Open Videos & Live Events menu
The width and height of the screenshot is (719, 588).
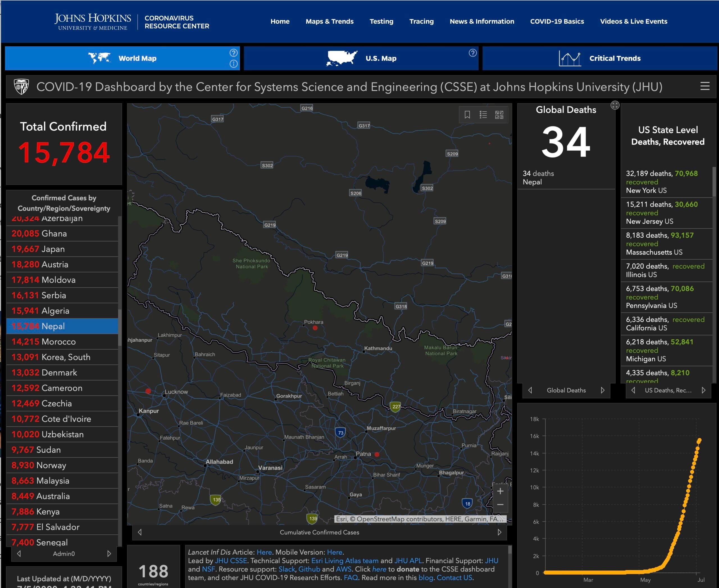[x=633, y=21]
